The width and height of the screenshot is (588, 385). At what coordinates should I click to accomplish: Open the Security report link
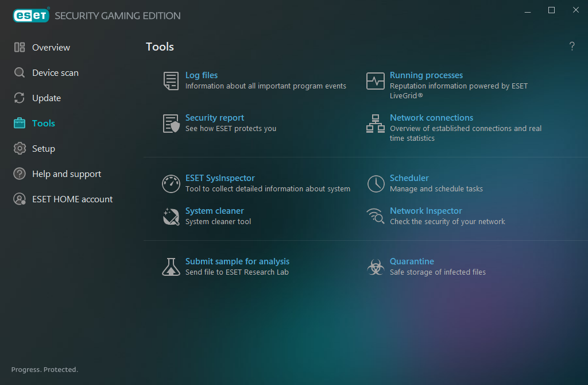215,118
